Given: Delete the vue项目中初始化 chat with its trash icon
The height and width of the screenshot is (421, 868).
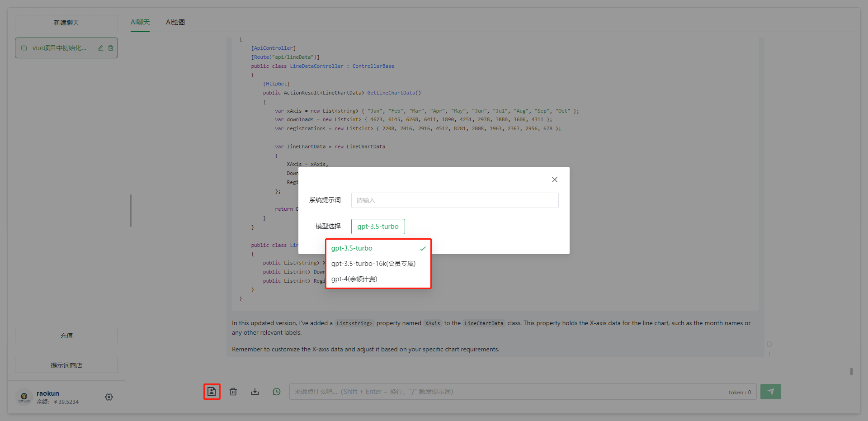Looking at the screenshot, I should pyautogui.click(x=111, y=48).
